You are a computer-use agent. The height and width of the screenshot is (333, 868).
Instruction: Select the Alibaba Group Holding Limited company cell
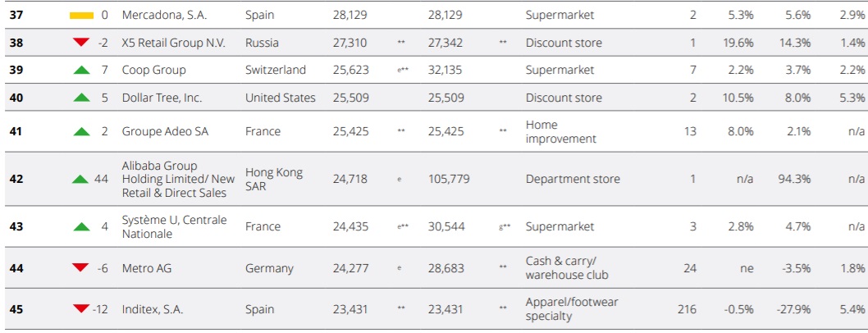pyautogui.click(x=178, y=180)
